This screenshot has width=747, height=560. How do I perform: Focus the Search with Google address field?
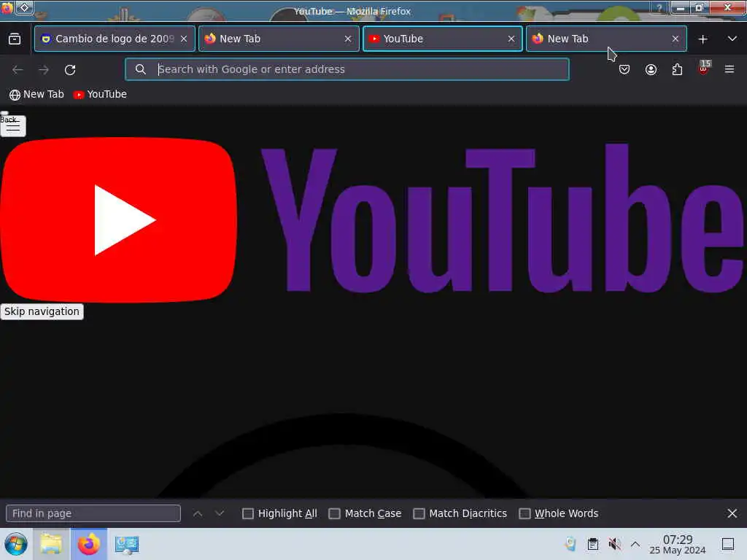pos(347,69)
